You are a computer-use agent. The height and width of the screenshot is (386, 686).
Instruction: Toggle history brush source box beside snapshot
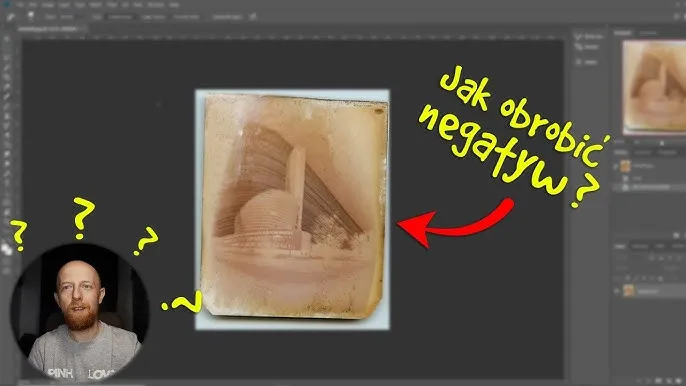point(616,166)
